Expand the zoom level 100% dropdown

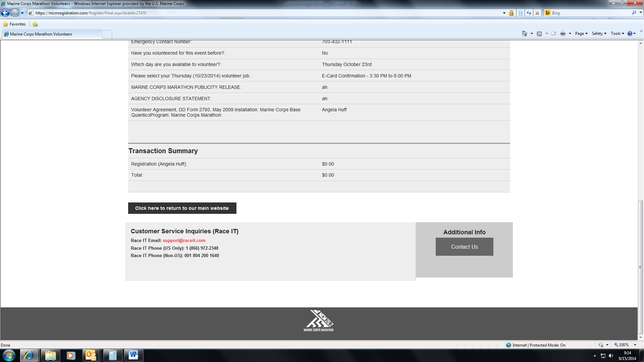(635, 345)
